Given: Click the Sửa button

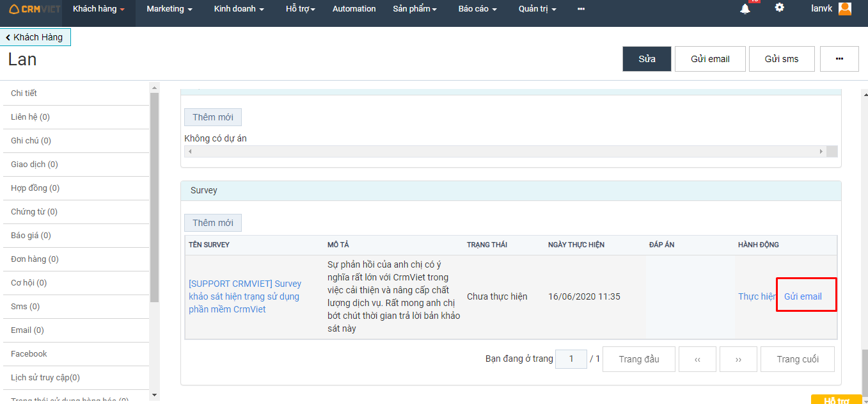Looking at the screenshot, I should pos(647,59).
